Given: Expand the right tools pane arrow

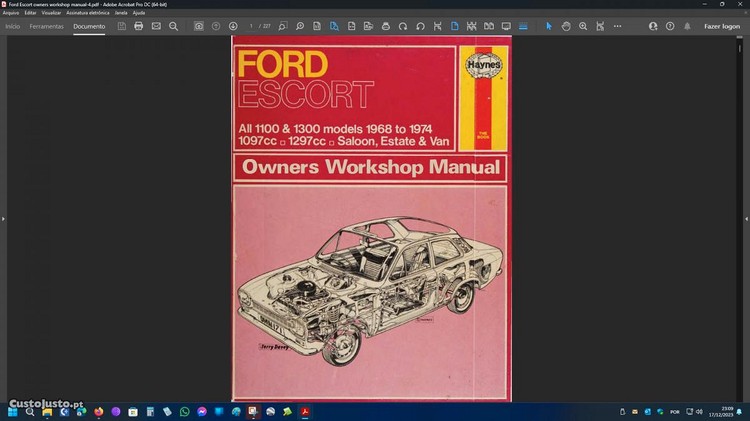Looking at the screenshot, I should coord(745,218).
